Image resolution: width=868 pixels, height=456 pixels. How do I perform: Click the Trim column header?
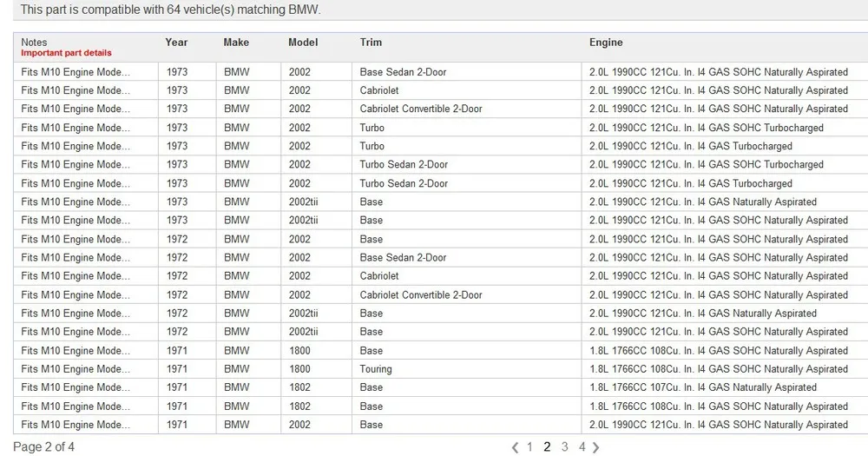click(x=371, y=42)
